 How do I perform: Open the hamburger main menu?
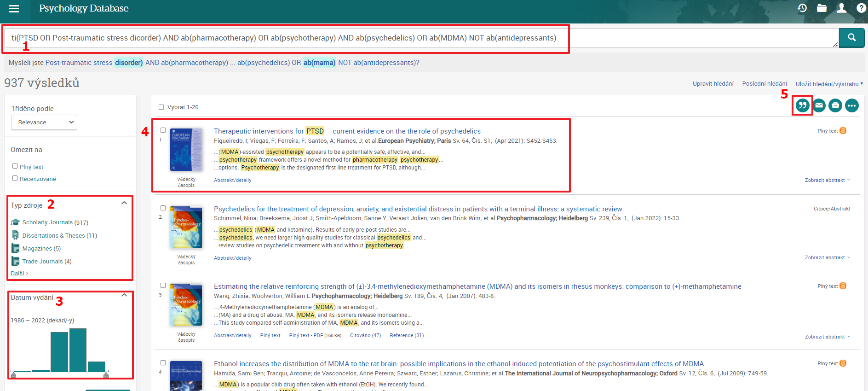point(14,8)
